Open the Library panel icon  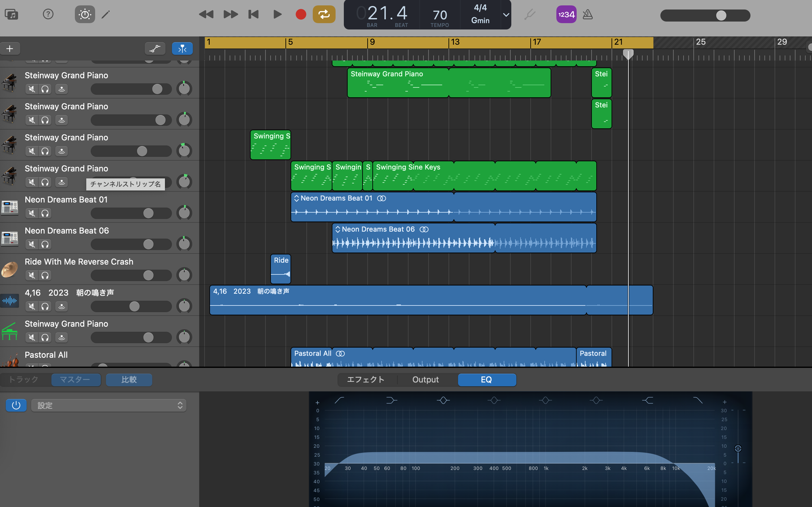11,15
